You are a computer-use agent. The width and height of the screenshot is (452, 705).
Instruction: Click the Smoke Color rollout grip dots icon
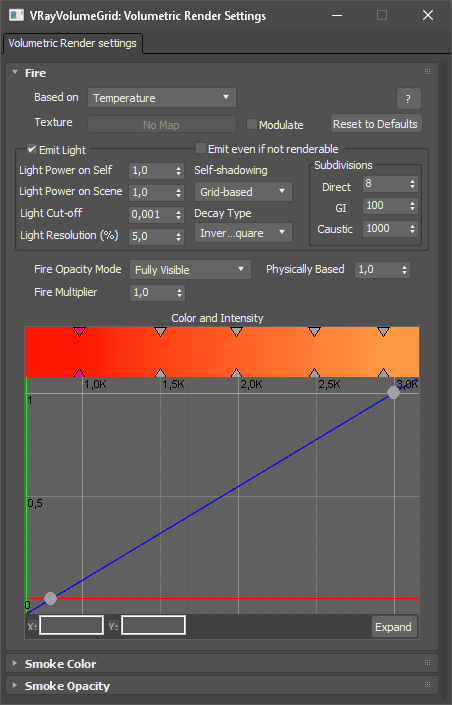click(427, 662)
